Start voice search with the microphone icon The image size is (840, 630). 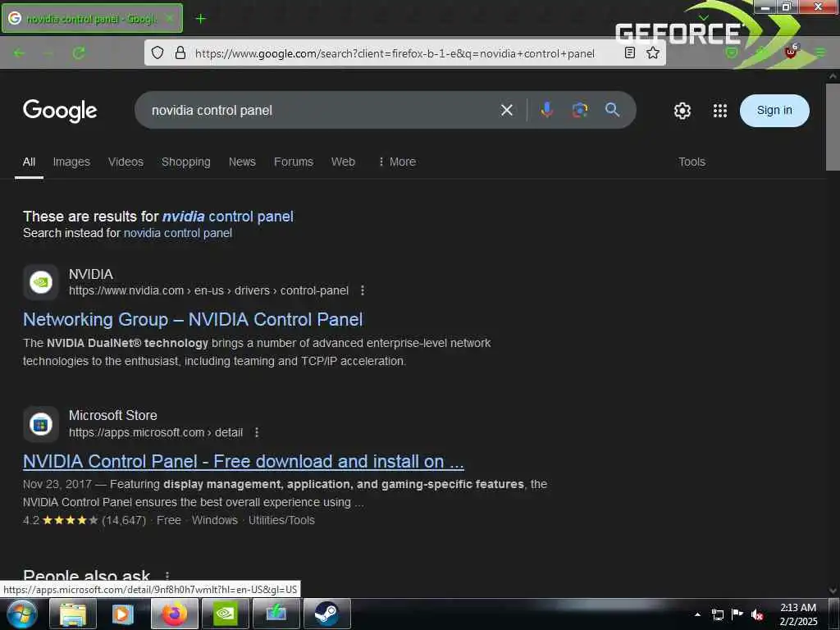point(546,110)
